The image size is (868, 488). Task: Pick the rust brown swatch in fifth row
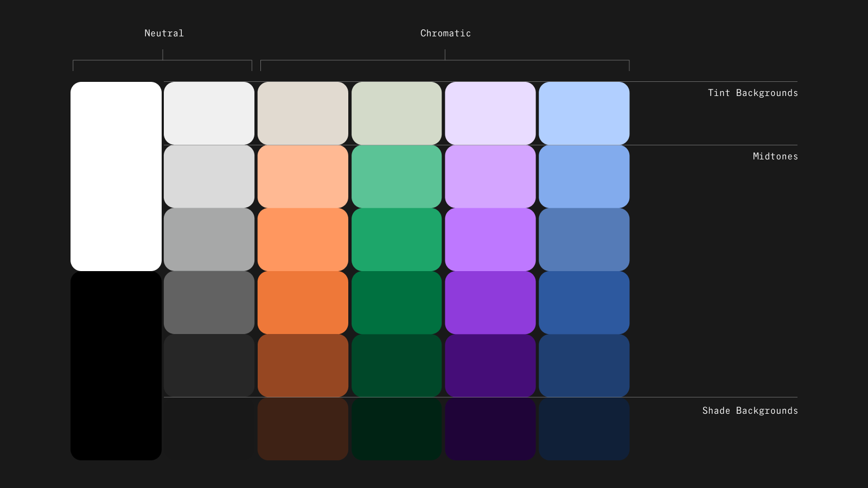tap(303, 365)
